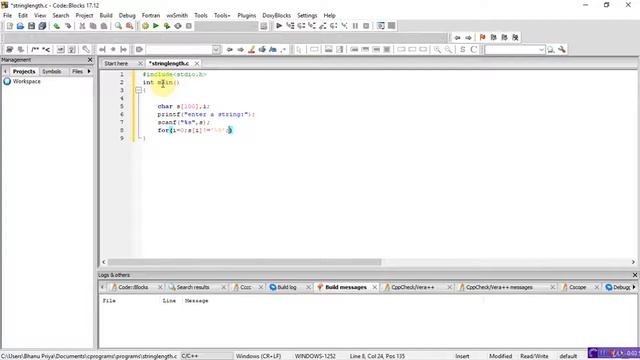Click the Replace icon next to Find

[129, 26]
